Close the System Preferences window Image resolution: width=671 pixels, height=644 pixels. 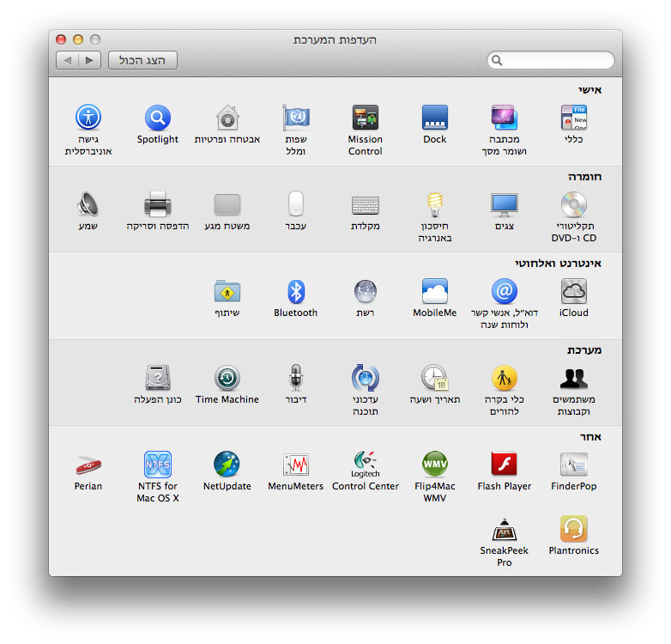pos(61,39)
